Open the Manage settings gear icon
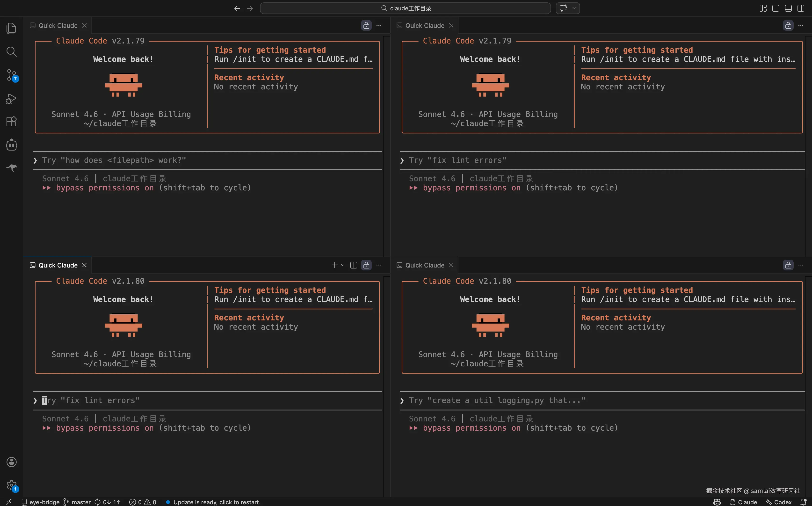812x506 pixels. 11,485
